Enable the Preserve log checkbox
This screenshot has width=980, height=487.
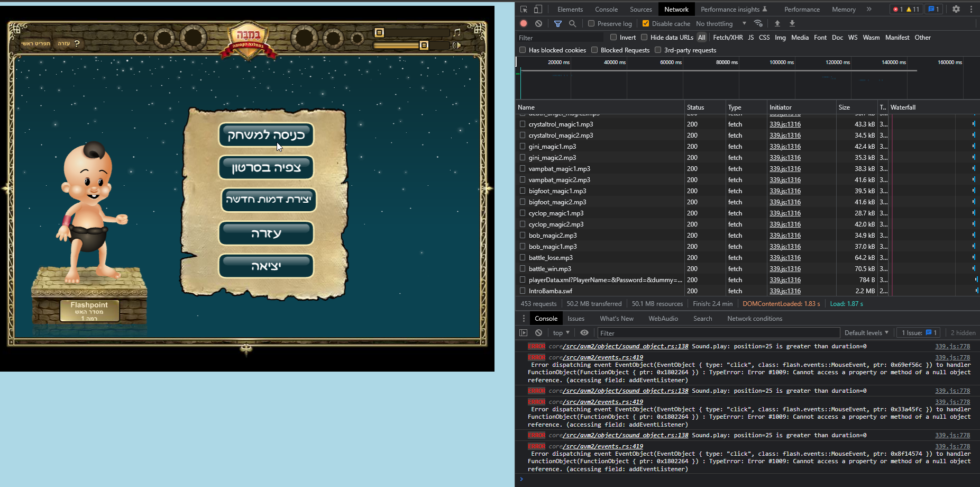pos(591,23)
